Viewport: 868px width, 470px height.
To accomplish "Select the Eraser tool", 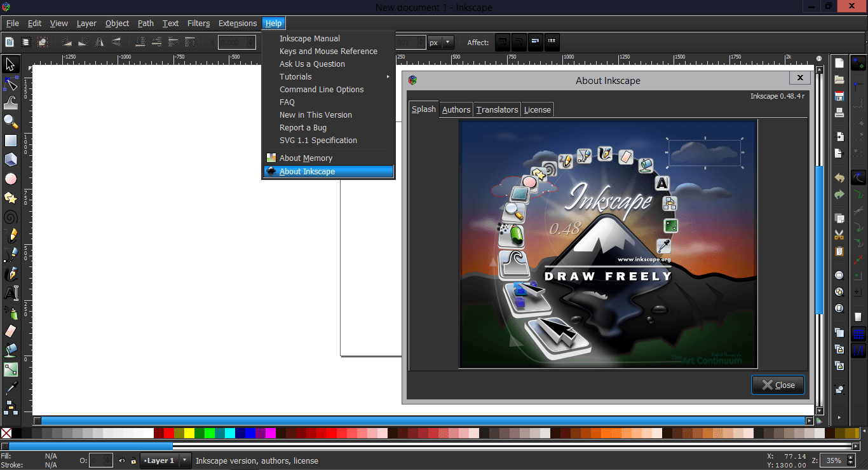I will tap(10, 331).
